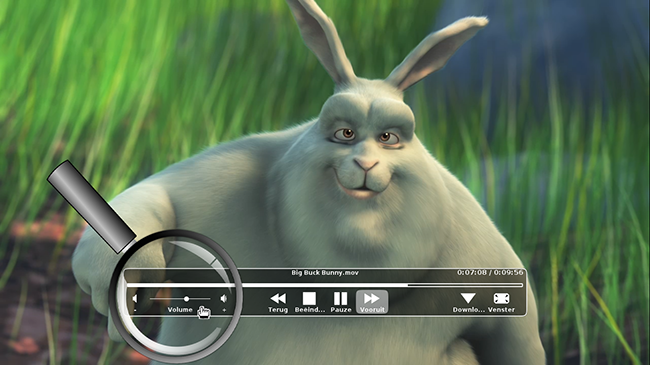Fast-forward with the Vooruit button

tap(372, 302)
